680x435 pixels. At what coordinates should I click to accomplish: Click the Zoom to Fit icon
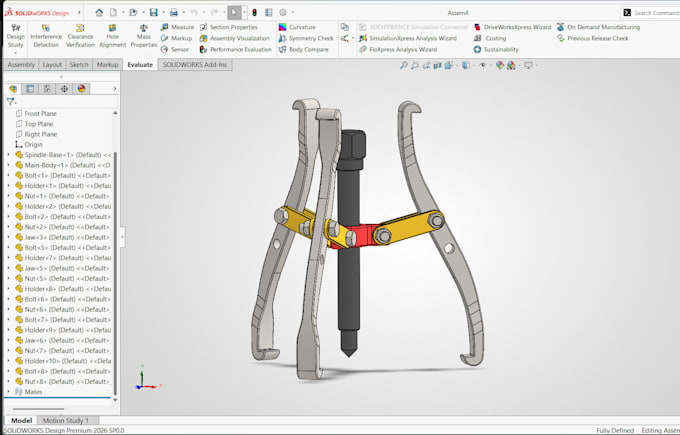click(404, 65)
